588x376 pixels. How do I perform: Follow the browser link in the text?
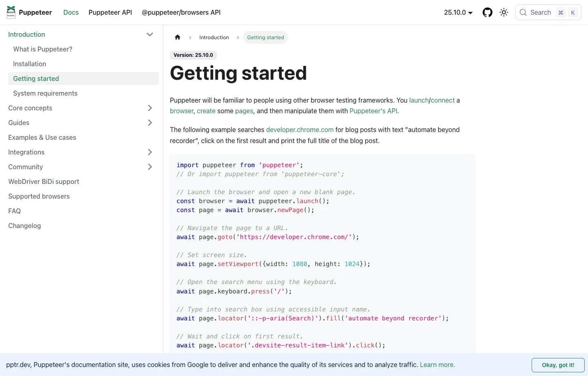(182, 111)
